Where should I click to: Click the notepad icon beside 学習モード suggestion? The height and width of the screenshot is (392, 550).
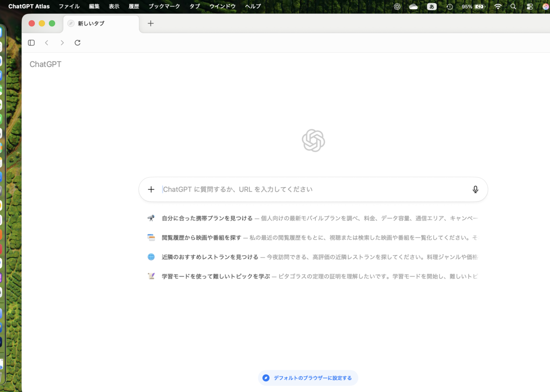(x=151, y=276)
